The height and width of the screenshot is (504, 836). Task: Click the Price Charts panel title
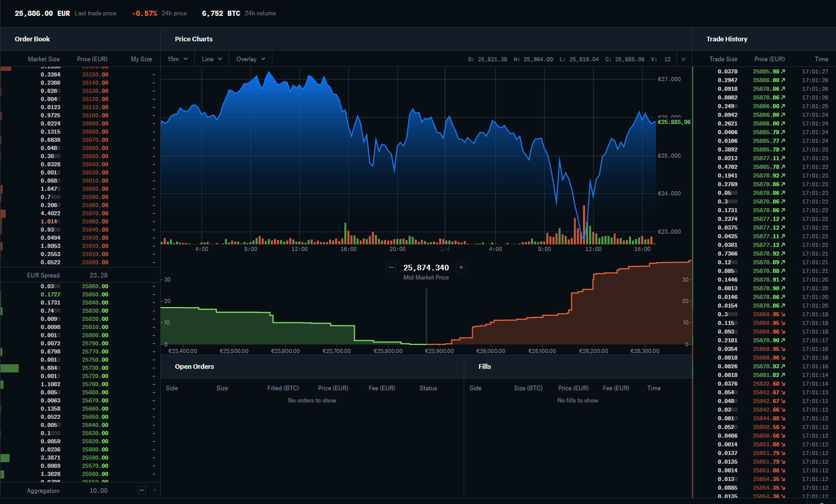[x=193, y=39]
